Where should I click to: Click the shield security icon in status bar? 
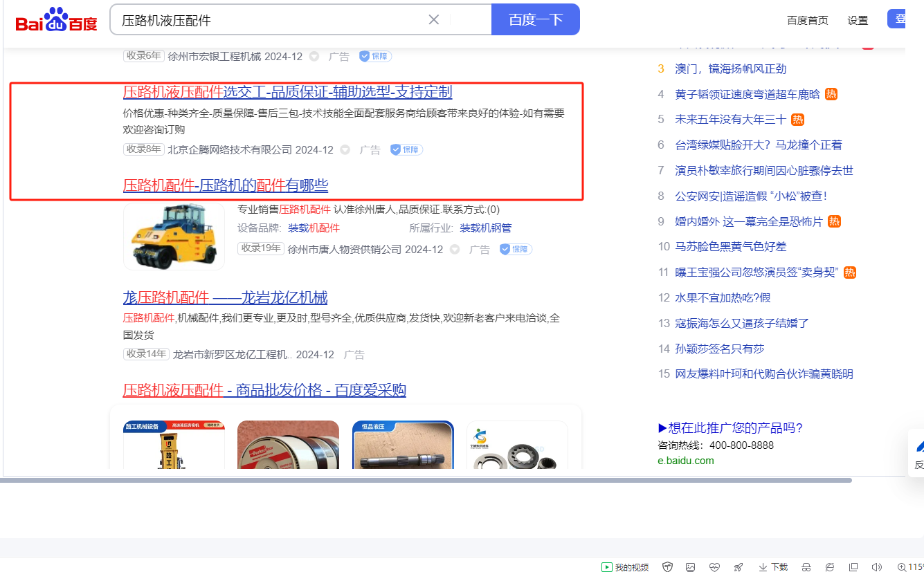pos(668,567)
